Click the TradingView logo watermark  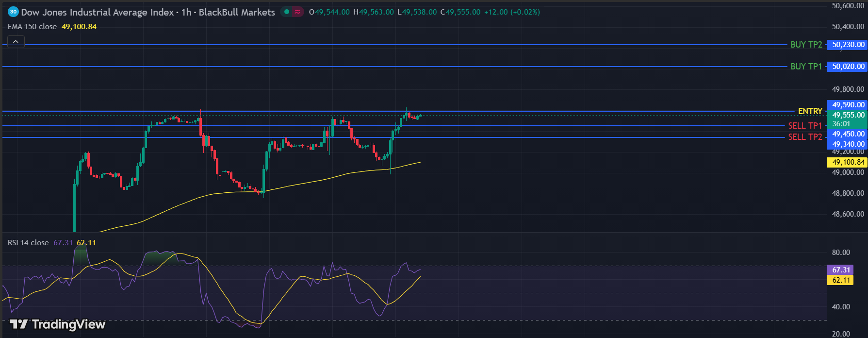point(58,324)
